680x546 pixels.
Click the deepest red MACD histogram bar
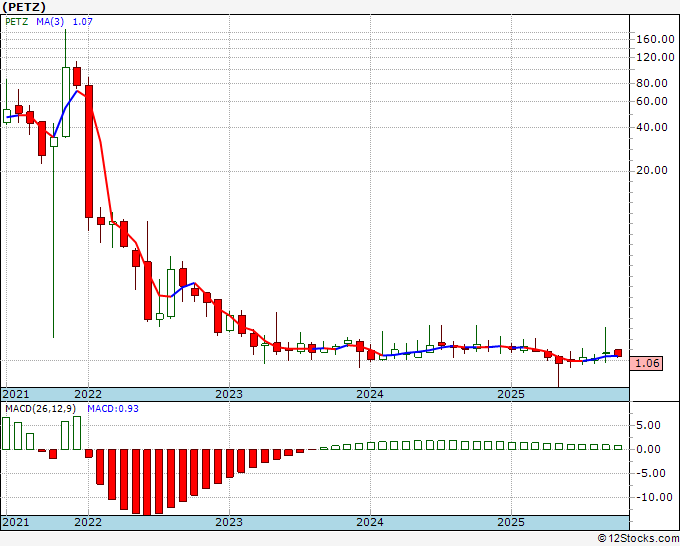(x=147, y=482)
